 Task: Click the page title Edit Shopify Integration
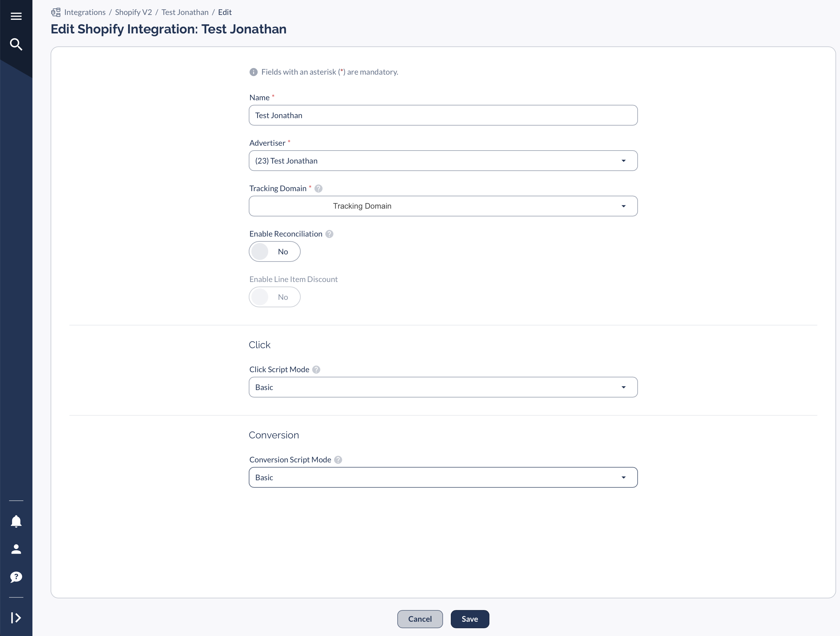pyautogui.click(x=169, y=29)
